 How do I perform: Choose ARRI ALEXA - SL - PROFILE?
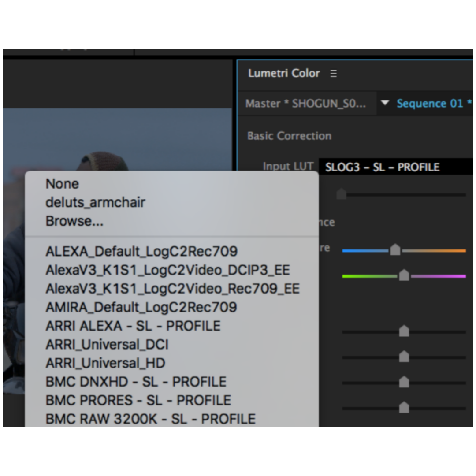(172, 326)
